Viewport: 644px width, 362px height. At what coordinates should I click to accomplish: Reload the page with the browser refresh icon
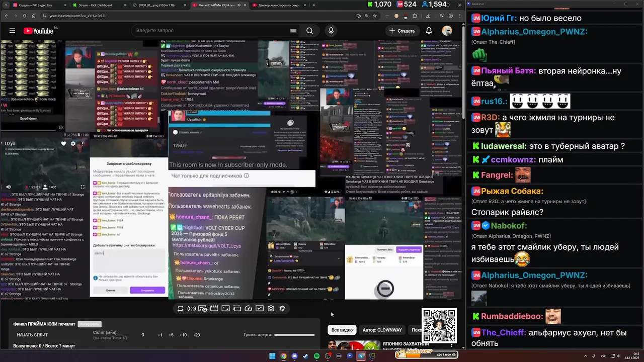coord(24,16)
